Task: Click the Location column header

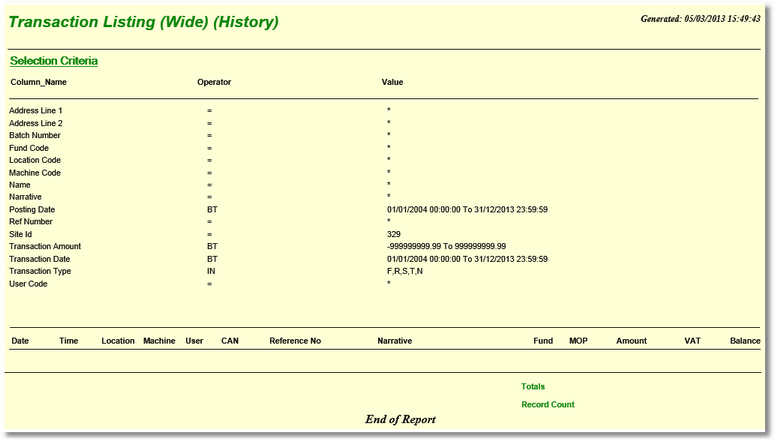Action: 118,341
